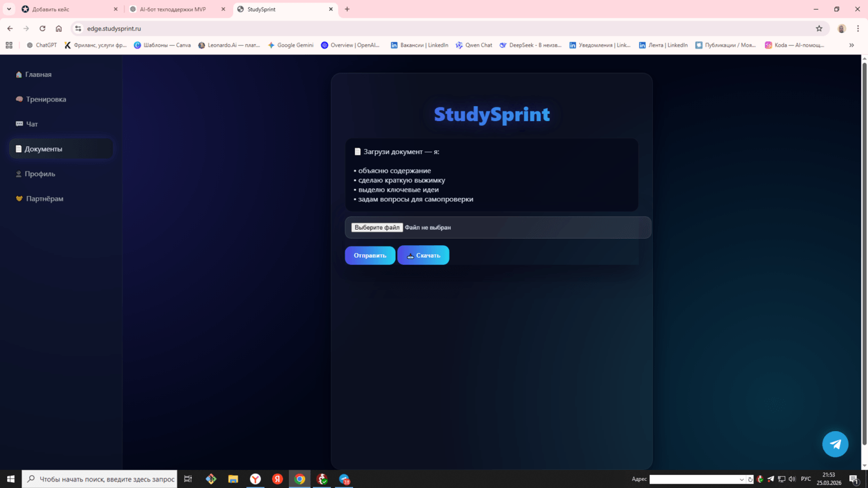The height and width of the screenshot is (488, 868).
Task: Open the floating Telegram chat button
Action: 835,444
